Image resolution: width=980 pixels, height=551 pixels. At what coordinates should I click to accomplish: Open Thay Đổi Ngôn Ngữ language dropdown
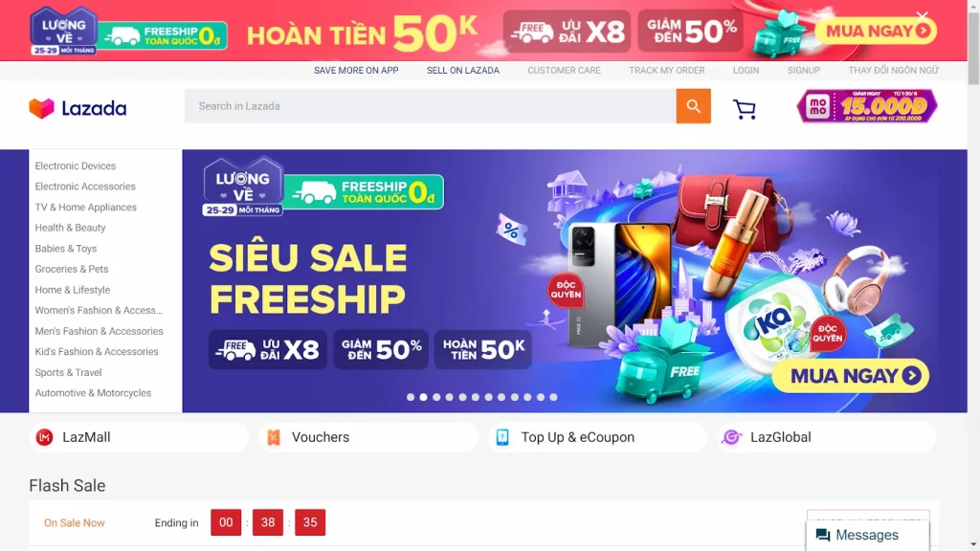[893, 71]
